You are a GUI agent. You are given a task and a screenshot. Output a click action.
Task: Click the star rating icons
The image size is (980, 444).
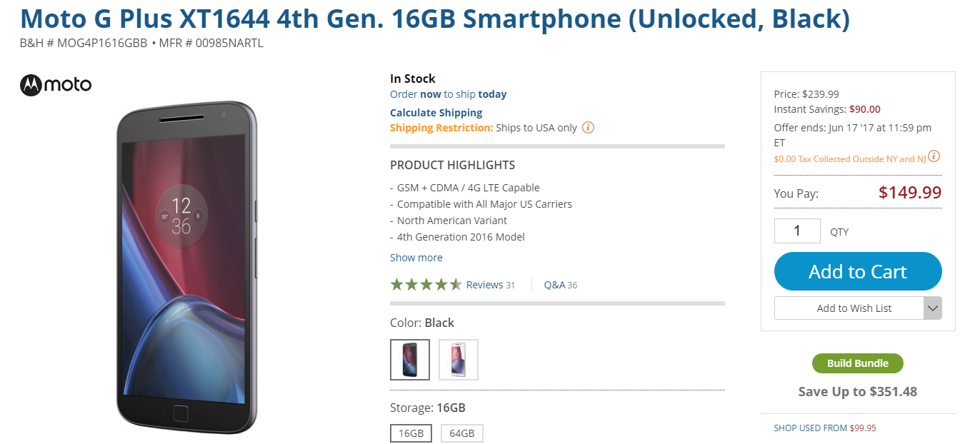tap(426, 285)
